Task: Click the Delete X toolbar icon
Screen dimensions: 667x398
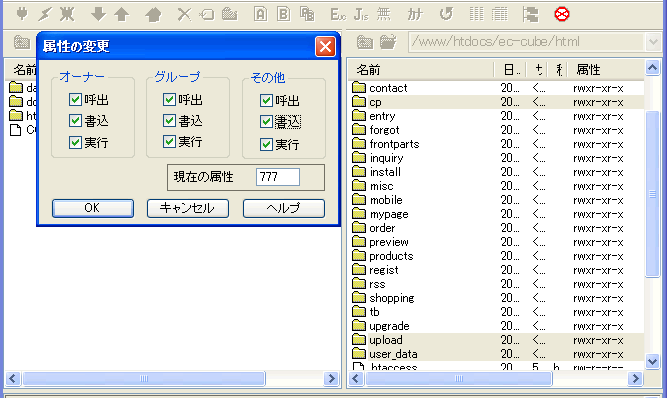Action: tap(184, 14)
